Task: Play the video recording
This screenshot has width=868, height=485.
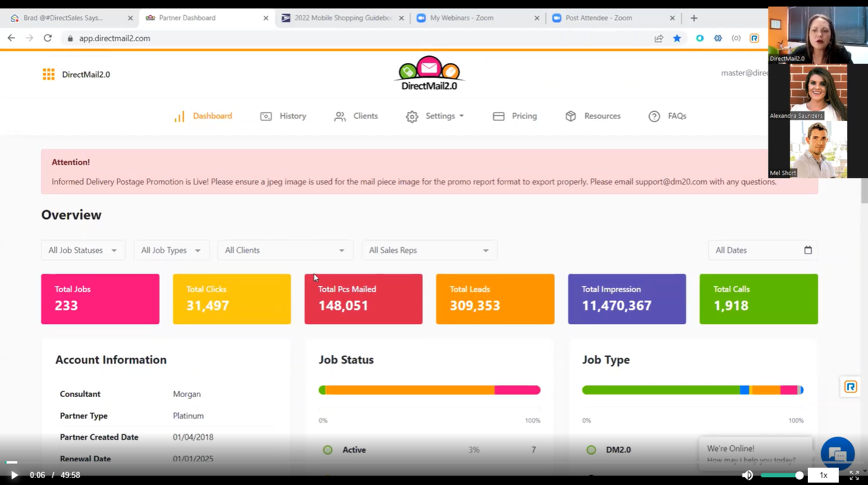Action: tap(14, 475)
